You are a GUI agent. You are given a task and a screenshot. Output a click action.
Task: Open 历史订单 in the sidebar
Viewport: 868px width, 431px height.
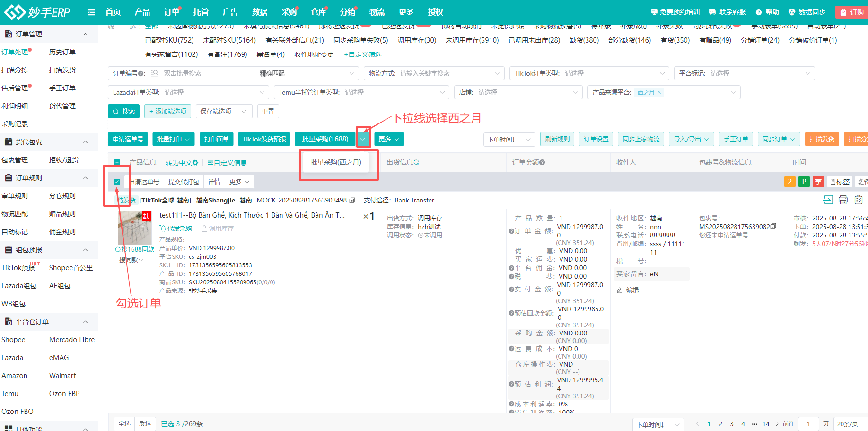(x=62, y=52)
